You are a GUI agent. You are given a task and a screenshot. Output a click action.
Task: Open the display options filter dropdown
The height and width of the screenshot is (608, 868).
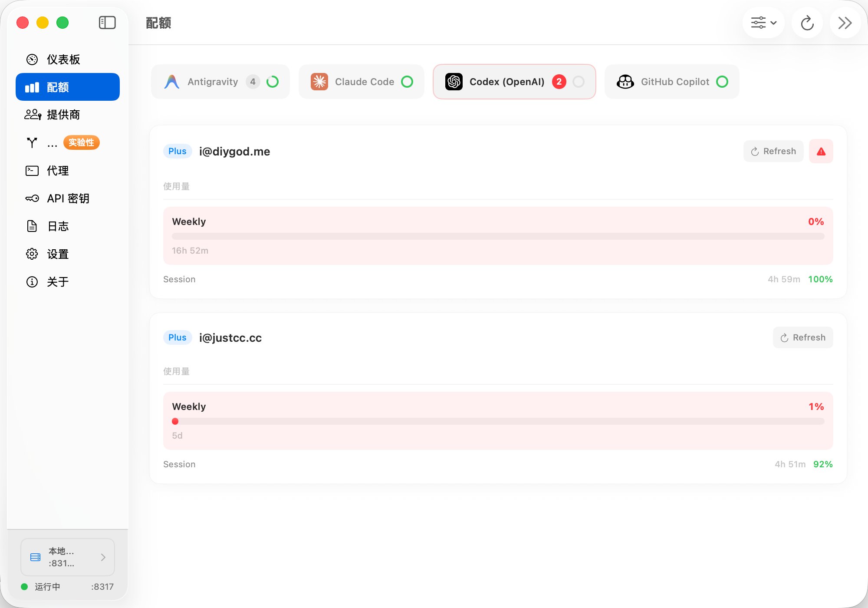coord(763,23)
